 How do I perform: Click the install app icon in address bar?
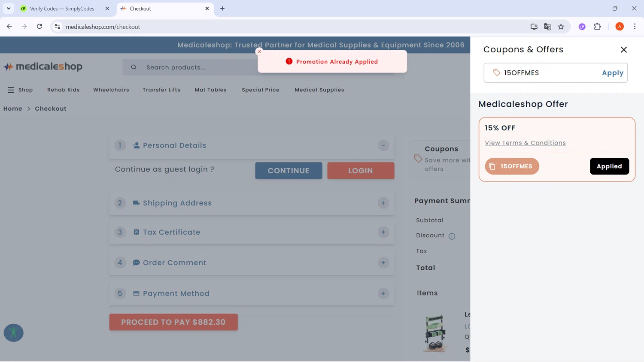click(534, 27)
